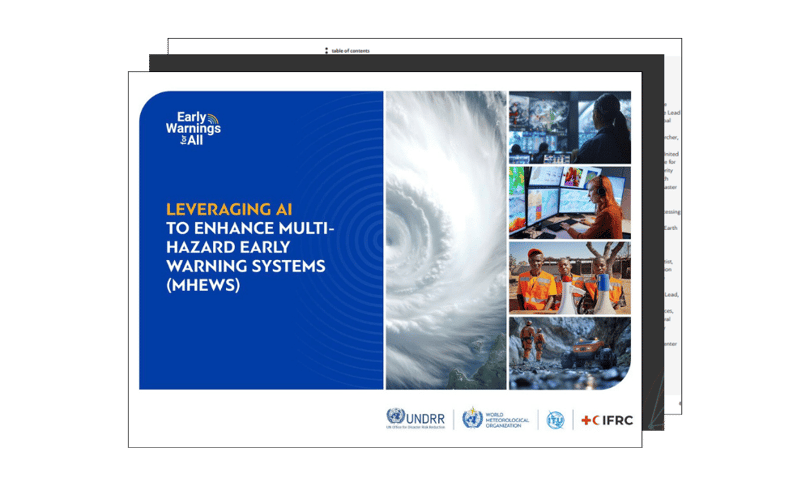
Task: Click the Early Warnings for All logo
Action: pos(193,128)
